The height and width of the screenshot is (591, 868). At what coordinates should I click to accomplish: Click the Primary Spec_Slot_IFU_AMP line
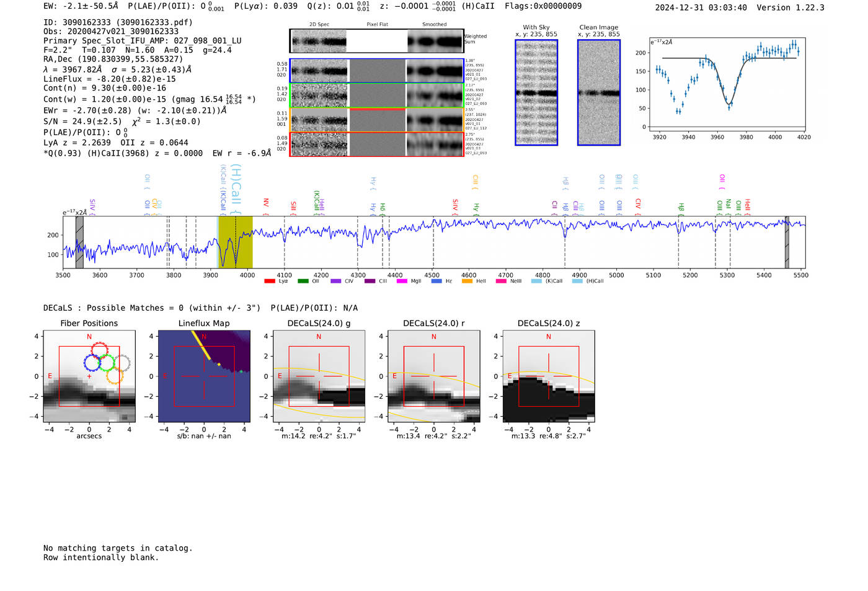143,41
